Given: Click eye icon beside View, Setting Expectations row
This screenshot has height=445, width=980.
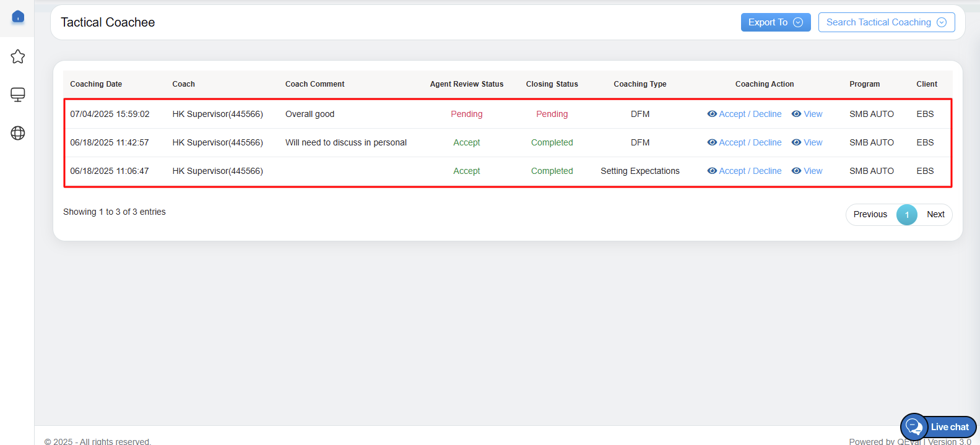Looking at the screenshot, I should [796, 171].
